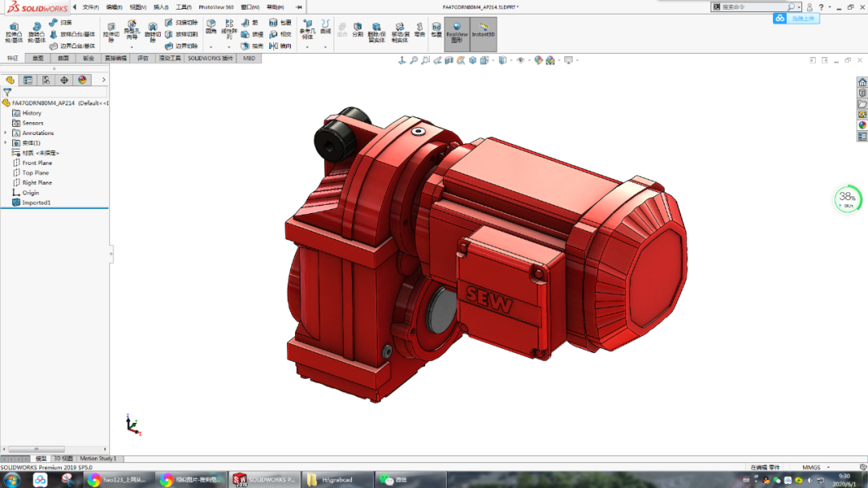Open the Hole Wizard (异型孔向导) tool

[132, 31]
